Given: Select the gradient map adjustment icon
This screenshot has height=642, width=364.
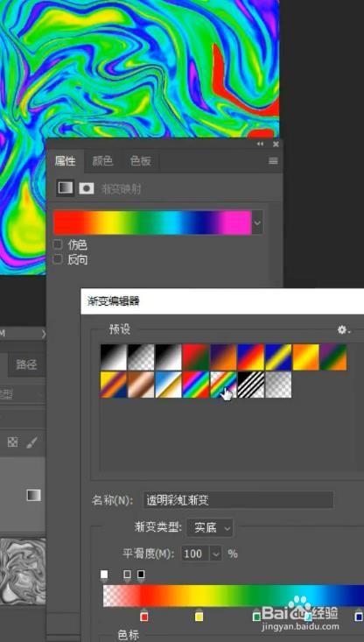Looking at the screenshot, I should pos(66,188).
